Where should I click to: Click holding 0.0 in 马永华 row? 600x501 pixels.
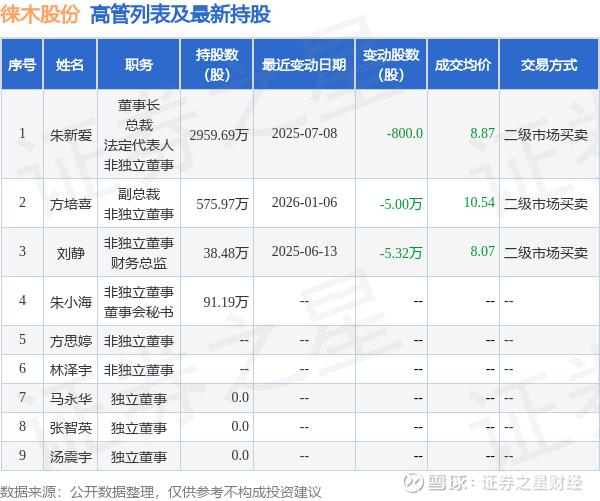tap(240, 397)
